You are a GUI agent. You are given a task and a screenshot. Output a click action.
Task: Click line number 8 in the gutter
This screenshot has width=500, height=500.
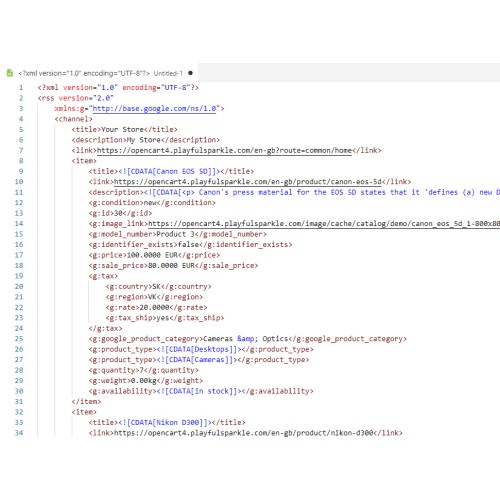[21, 161]
